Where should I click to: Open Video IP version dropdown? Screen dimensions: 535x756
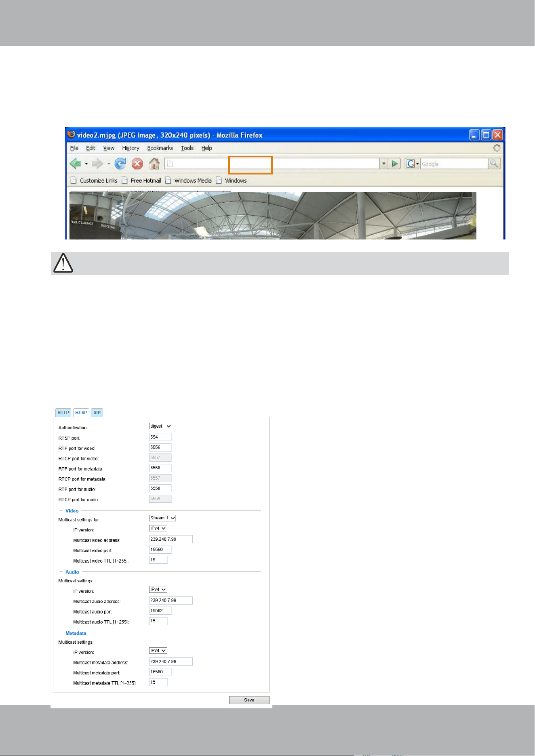158,528
